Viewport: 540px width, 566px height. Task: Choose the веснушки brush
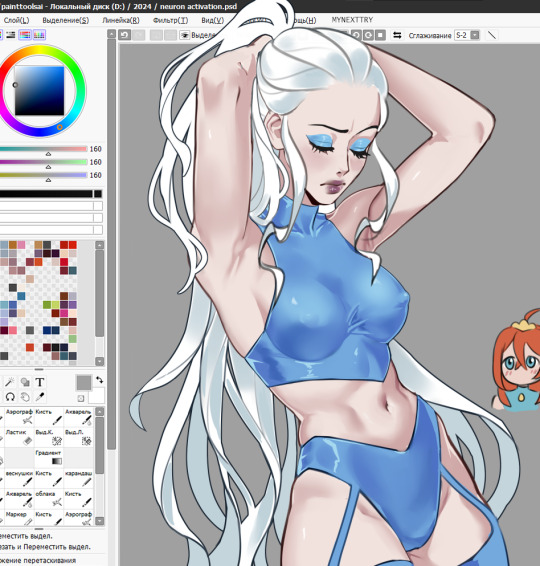point(19,478)
